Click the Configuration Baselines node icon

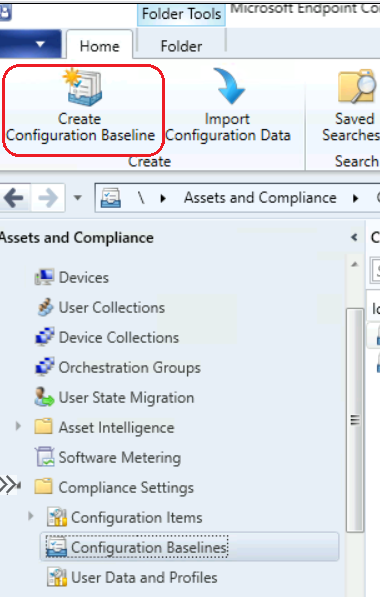[57, 548]
